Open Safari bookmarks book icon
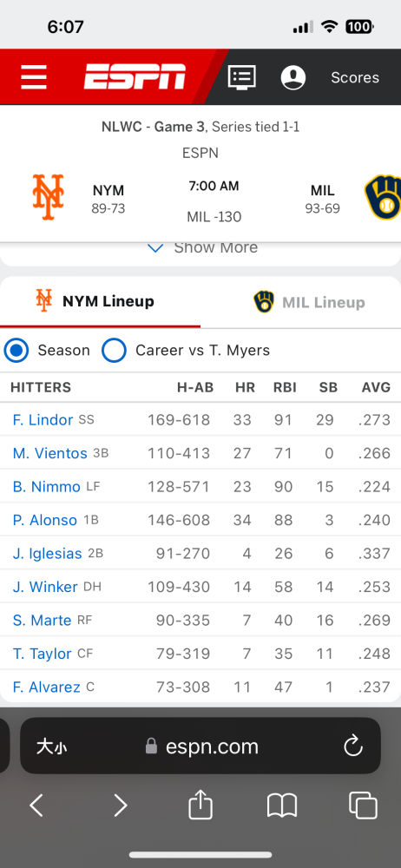 (x=282, y=805)
